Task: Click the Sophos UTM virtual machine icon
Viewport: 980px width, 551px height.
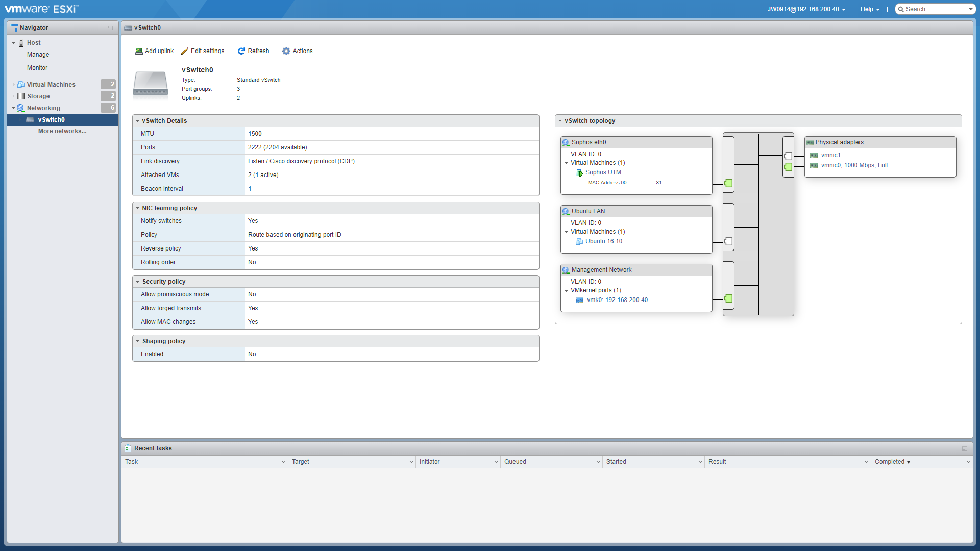Action: [x=579, y=173]
